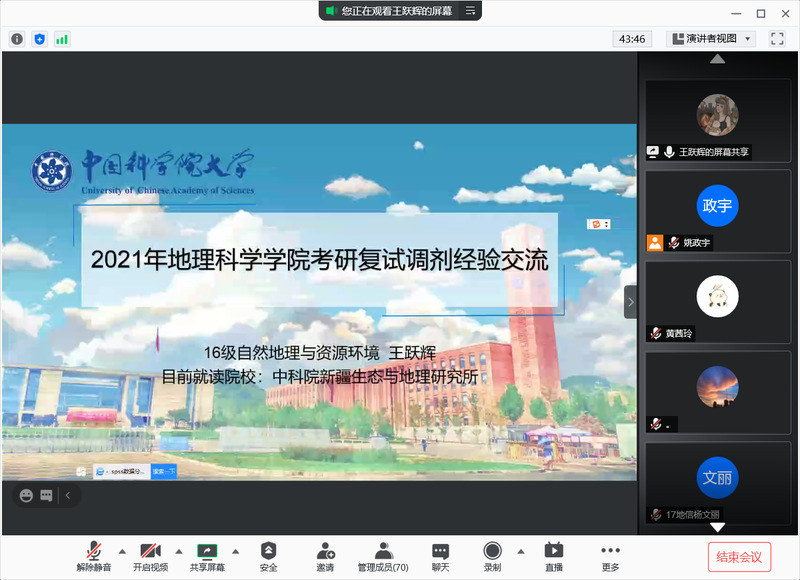This screenshot has width=800, height=580.
Task: Toggle 解除静音 microphone unmute
Action: point(94,557)
